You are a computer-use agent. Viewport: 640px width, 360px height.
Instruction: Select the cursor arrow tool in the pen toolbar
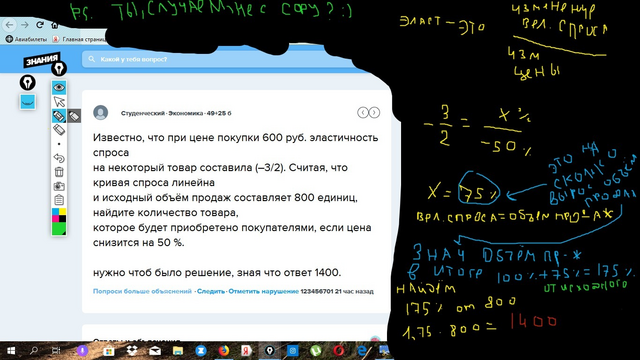tap(59, 102)
